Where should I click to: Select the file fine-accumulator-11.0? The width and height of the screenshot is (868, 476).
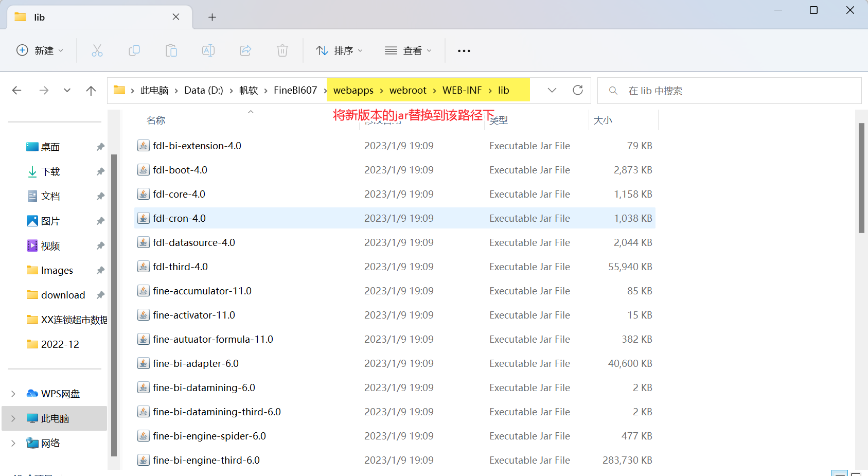[x=395, y=291]
